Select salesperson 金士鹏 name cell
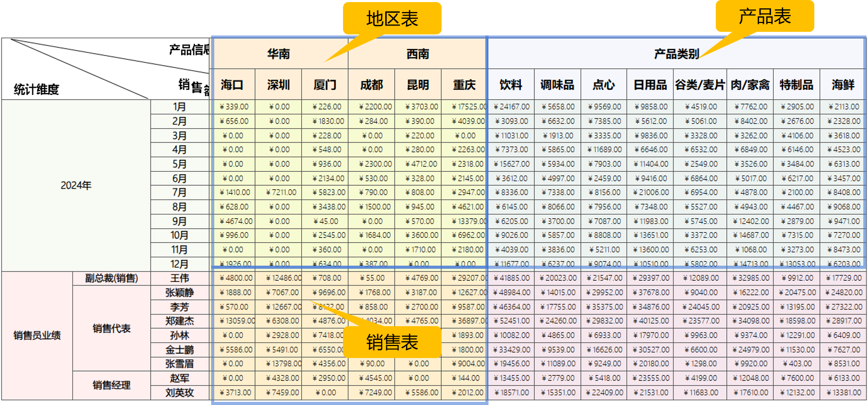The width and height of the screenshot is (868, 405). 179,350
